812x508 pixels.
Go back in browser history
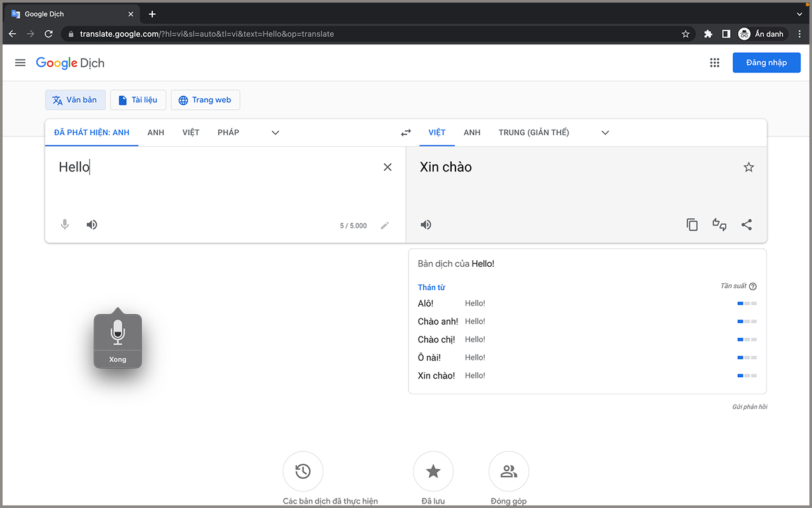tap(12, 34)
